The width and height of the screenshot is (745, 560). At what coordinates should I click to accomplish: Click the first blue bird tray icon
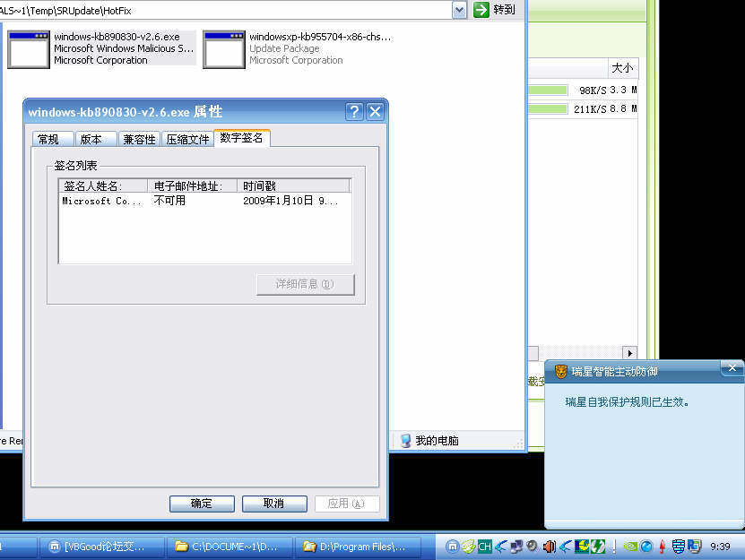pyautogui.click(x=501, y=547)
